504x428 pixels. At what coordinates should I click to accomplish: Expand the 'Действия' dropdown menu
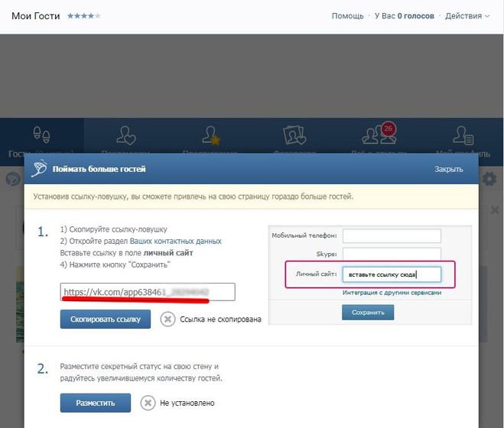pos(467,15)
